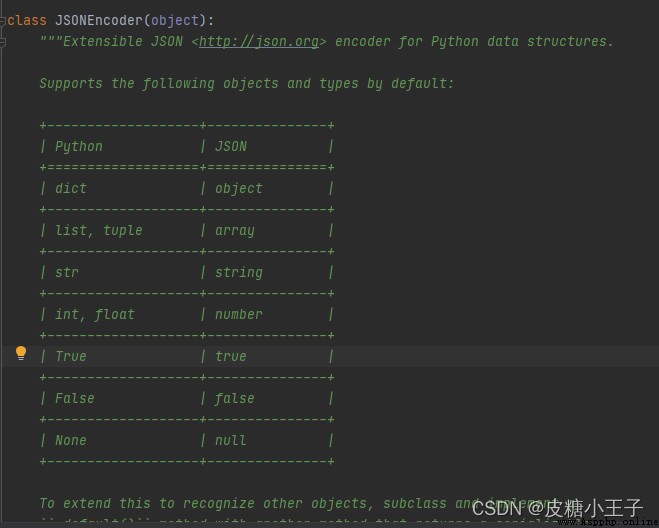This screenshot has width=659, height=528.
Task: Click the JSONEncoder class name
Action: (x=99, y=21)
